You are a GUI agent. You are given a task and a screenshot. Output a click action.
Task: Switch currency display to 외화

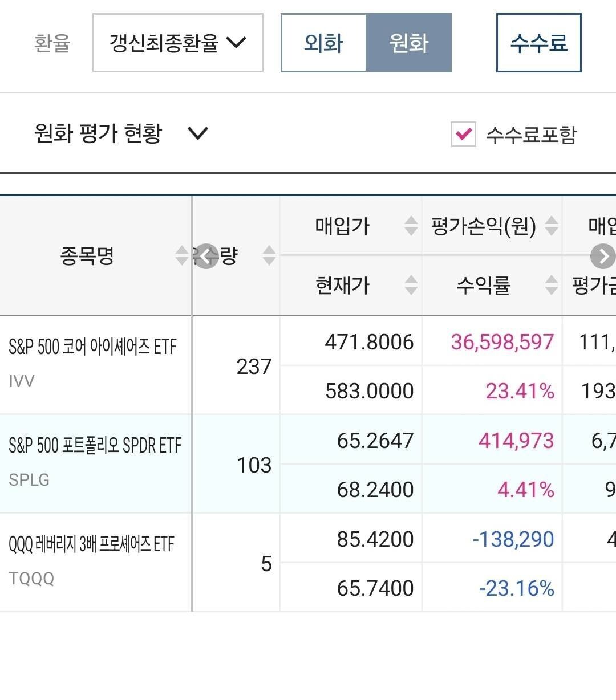(323, 43)
